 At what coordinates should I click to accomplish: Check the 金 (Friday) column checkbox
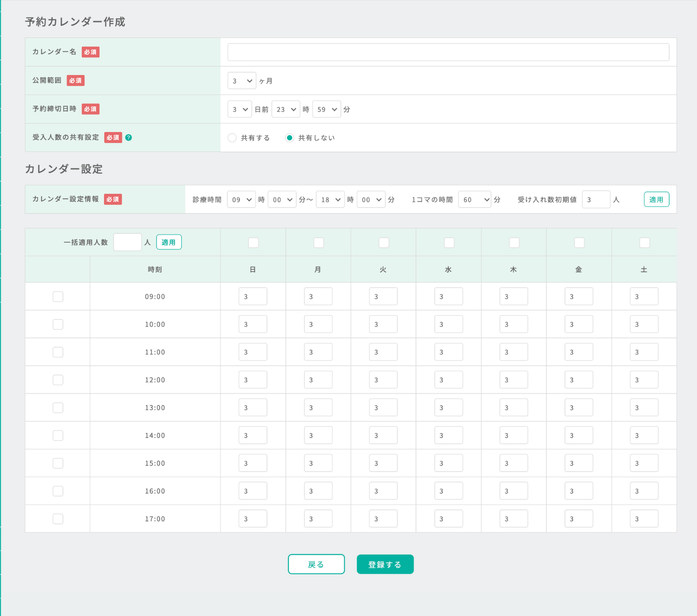pos(579,242)
